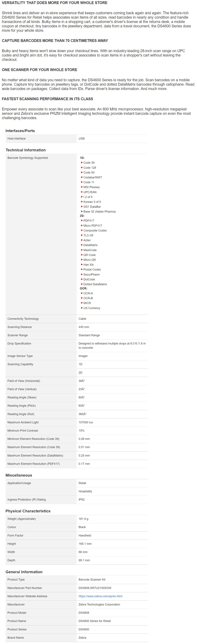
Task: Open the Zebra manufacturer website link
Action: point(100,596)
